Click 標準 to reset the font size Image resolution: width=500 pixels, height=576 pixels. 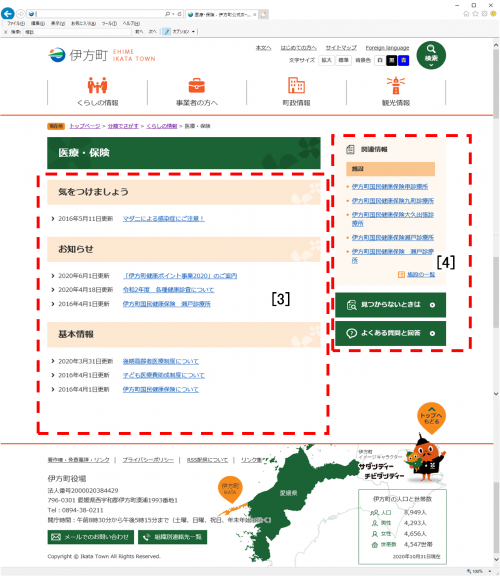(x=343, y=60)
